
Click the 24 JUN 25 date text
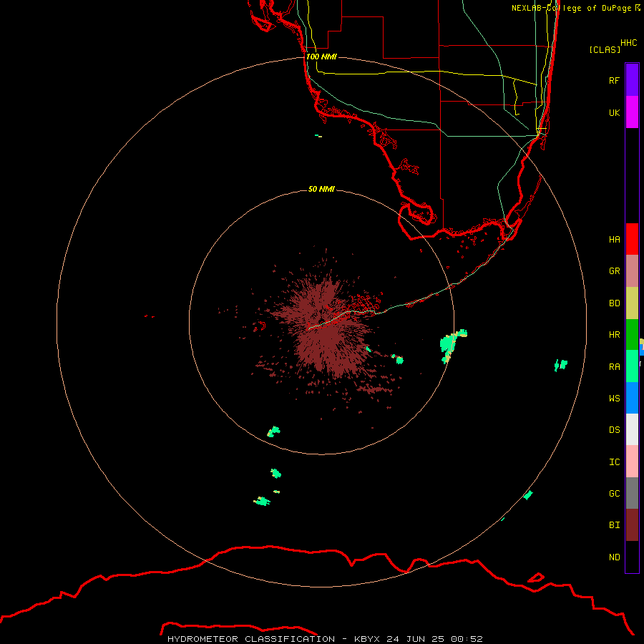pos(416,639)
